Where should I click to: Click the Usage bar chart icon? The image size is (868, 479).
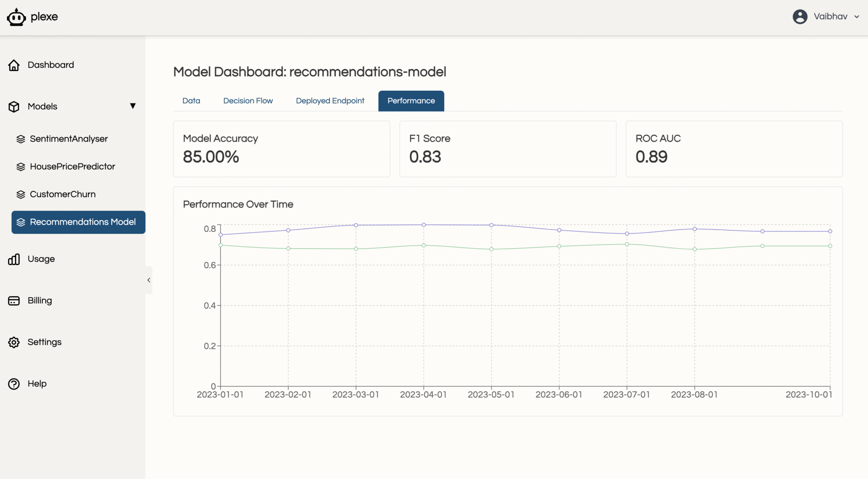[x=14, y=259]
